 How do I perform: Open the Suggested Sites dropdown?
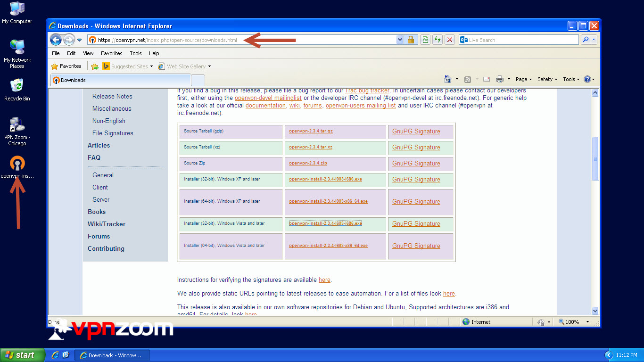128,66
